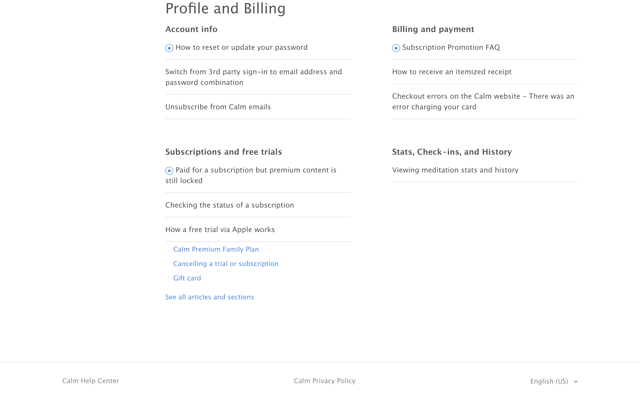
Task: Open Unsubscribe from Calm emails article
Action: tap(218, 107)
